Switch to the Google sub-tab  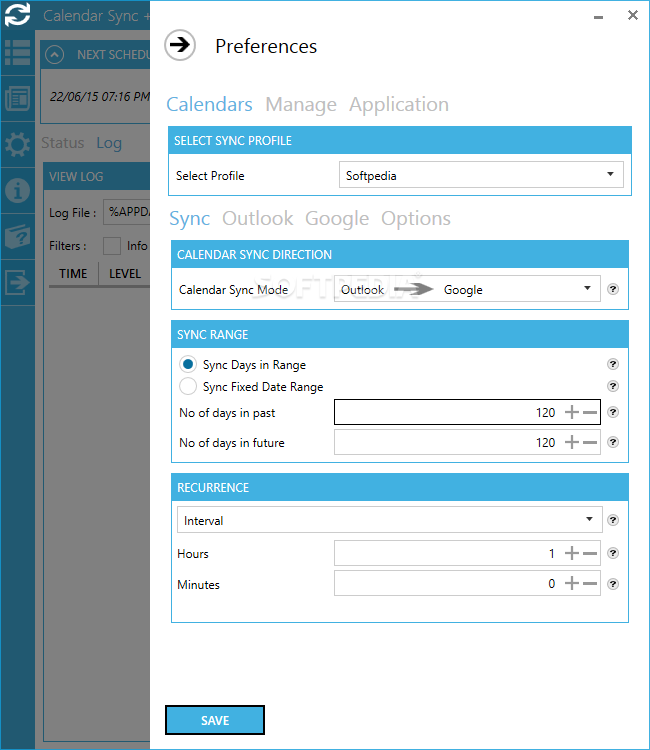(x=337, y=219)
